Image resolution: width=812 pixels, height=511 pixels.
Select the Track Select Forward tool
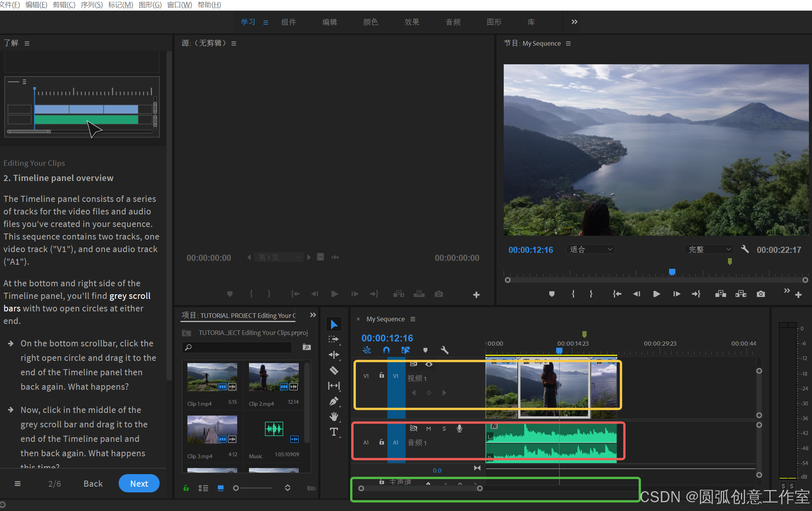click(334, 339)
